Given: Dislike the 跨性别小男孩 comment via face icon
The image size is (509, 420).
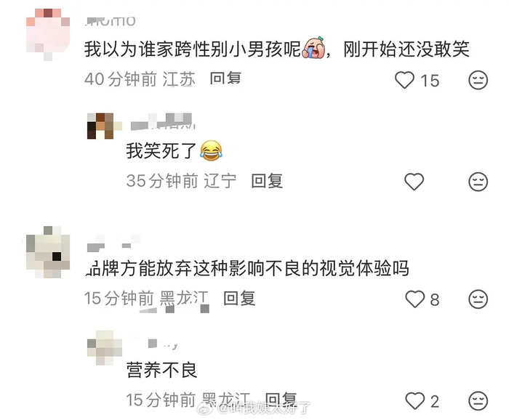Looking at the screenshot, I should point(478,80).
